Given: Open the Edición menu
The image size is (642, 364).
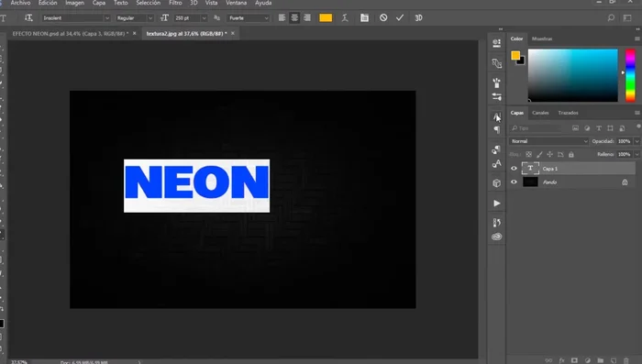Looking at the screenshot, I should point(48,3).
